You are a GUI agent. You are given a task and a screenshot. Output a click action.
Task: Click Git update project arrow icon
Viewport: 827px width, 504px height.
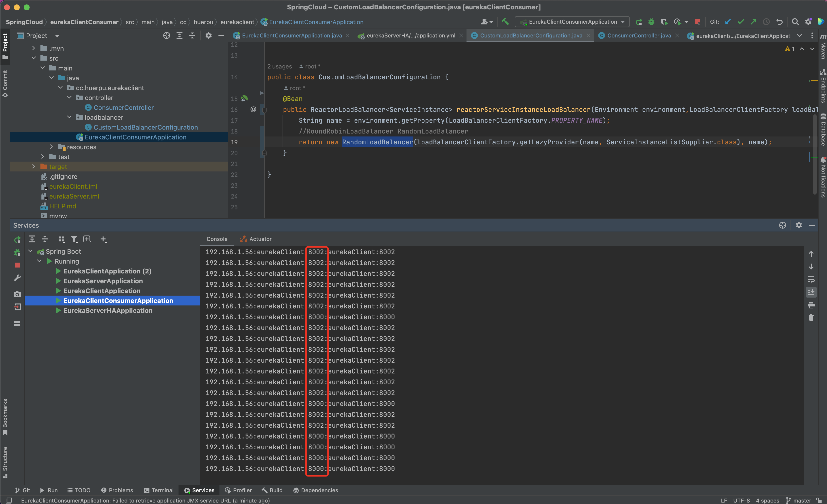pos(728,22)
